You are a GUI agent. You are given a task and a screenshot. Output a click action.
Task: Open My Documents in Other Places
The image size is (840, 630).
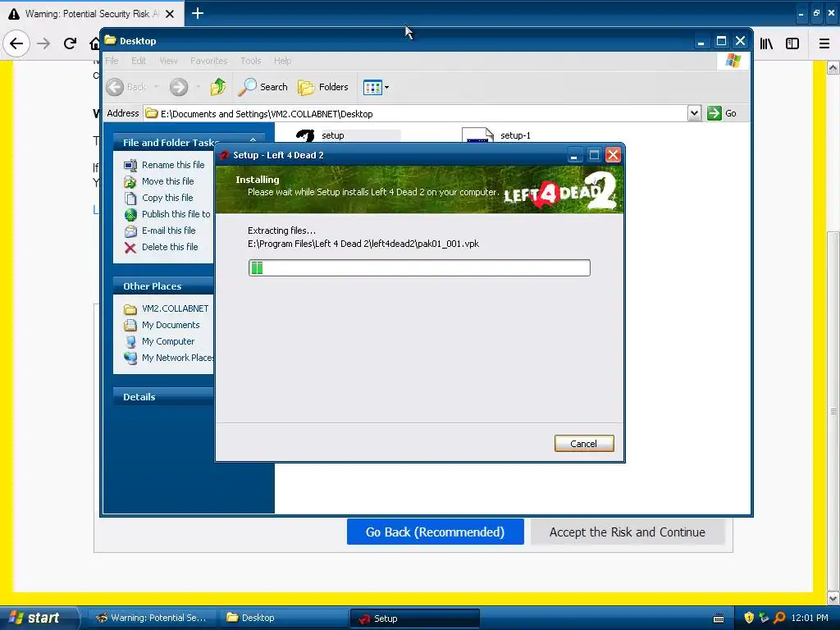click(171, 325)
